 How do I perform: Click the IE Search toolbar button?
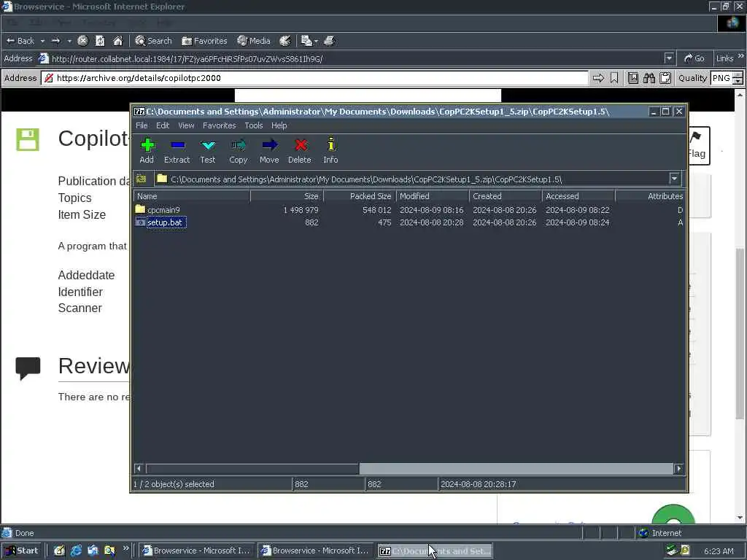point(153,41)
